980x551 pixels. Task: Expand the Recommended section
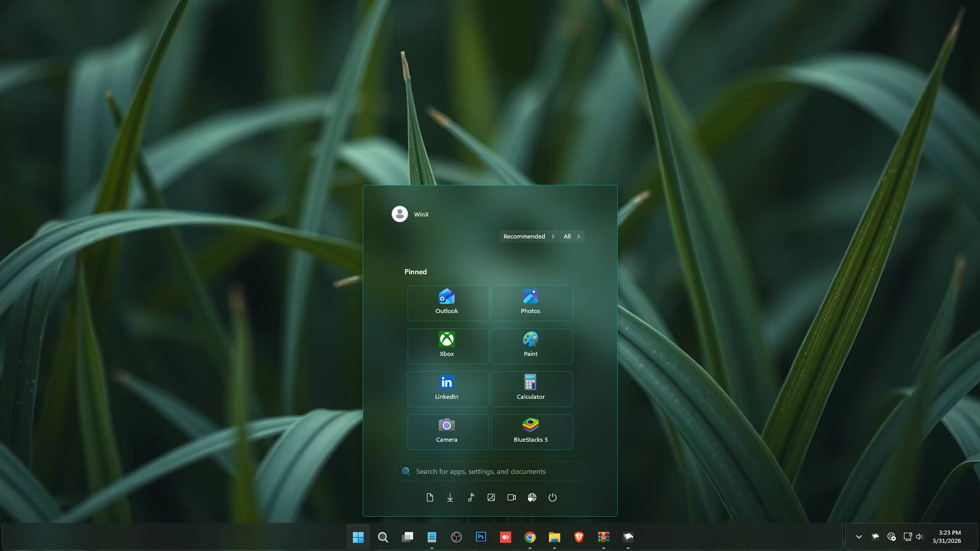(529, 236)
